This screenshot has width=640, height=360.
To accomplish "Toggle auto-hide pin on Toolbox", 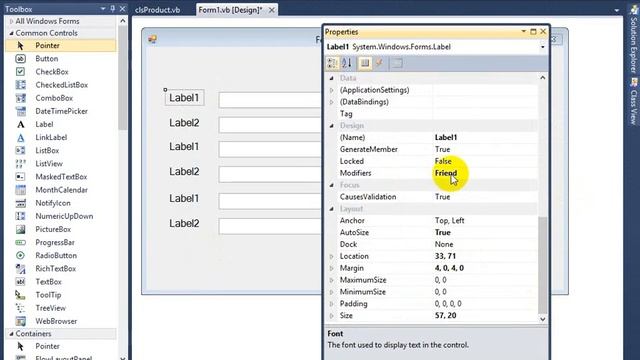I will [x=113, y=9].
